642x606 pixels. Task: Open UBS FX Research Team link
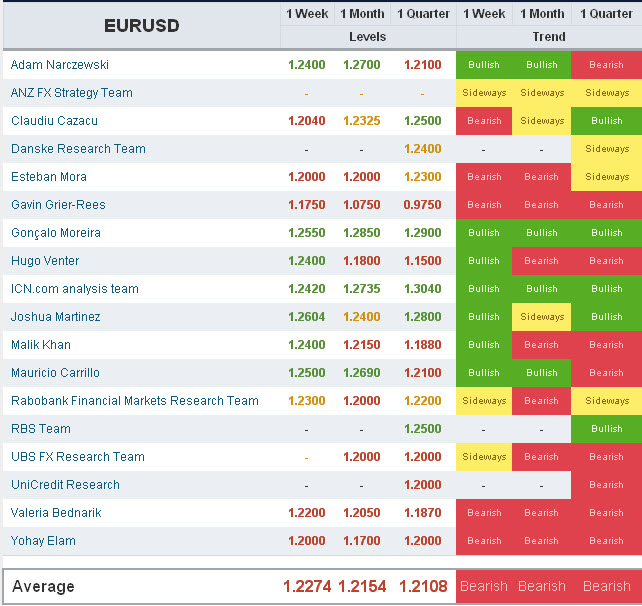coord(78,457)
